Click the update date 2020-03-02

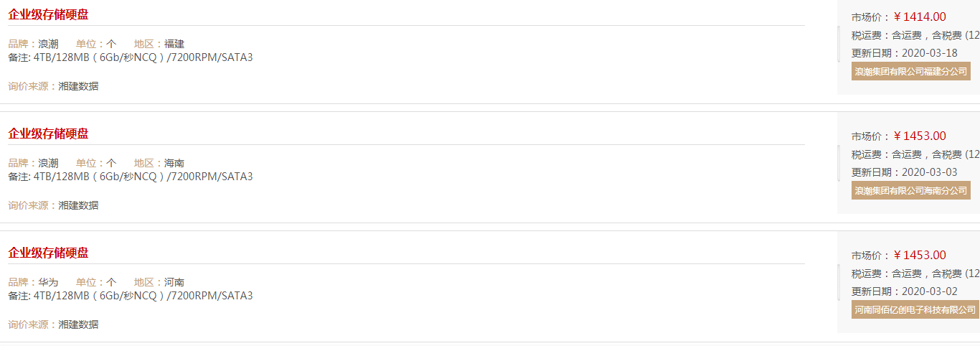tap(929, 291)
